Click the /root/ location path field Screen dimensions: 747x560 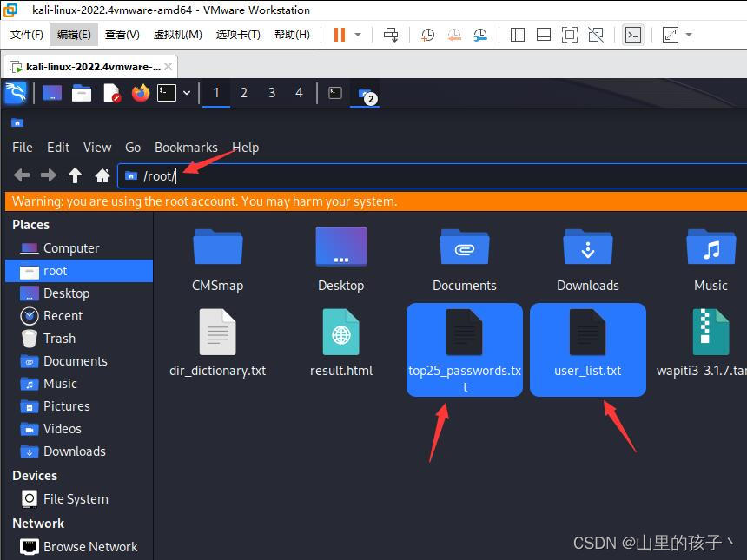[433, 176]
